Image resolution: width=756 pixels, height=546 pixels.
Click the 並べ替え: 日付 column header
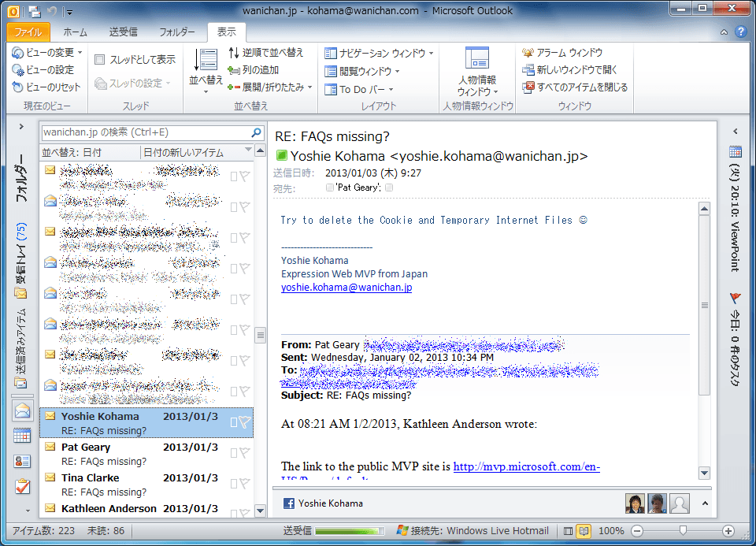[x=90, y=152]
